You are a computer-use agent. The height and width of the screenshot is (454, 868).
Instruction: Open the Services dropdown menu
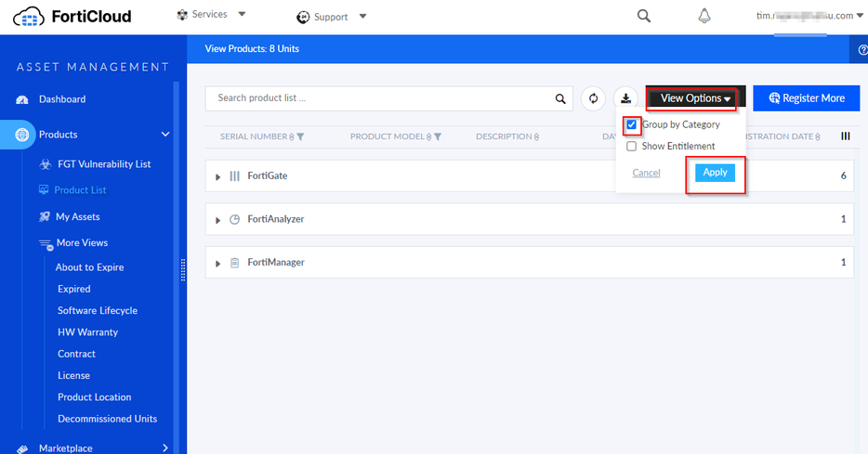[242, 14]
